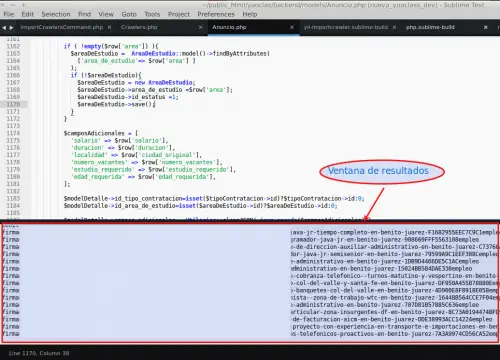Image resolution: width=500 pixels, height=360 pixels.
Task: Open the Preferences menu
Action: [216, 14]
